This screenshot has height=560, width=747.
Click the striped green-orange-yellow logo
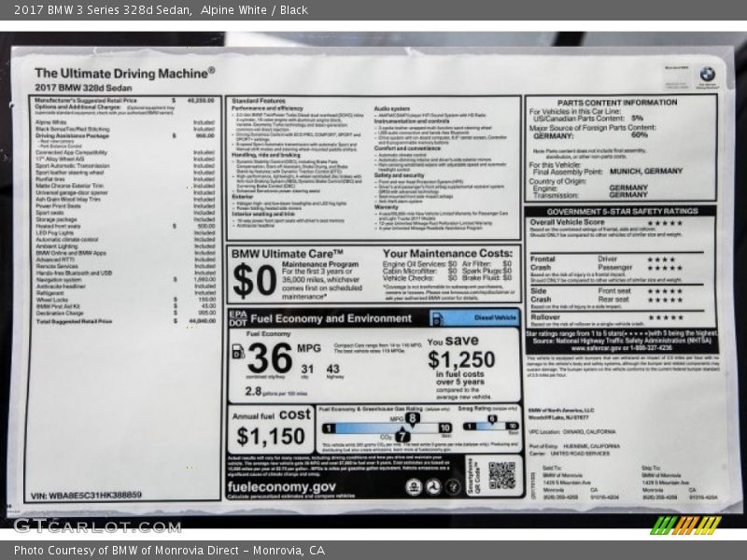click(685, 525)
